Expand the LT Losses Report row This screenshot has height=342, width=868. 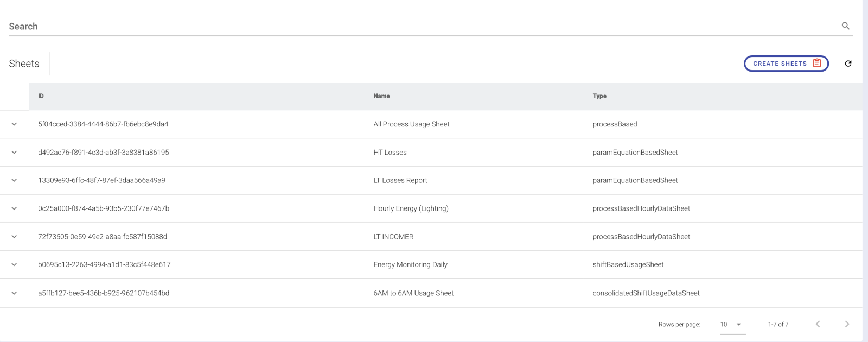click(14, 180)
